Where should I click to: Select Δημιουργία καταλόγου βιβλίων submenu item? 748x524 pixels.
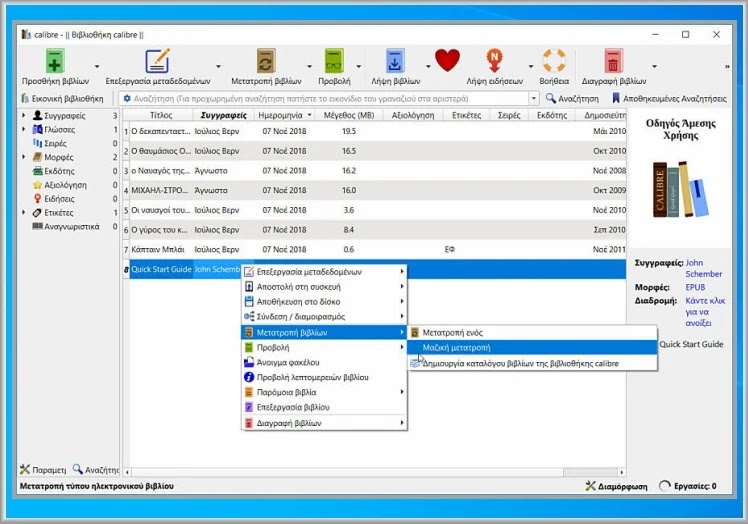pyautogui.click(x=532, y=363)
